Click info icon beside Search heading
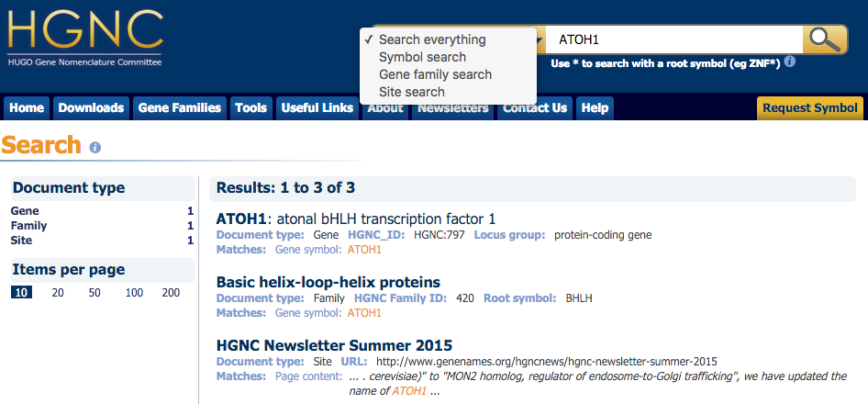 tap(95, 147)
